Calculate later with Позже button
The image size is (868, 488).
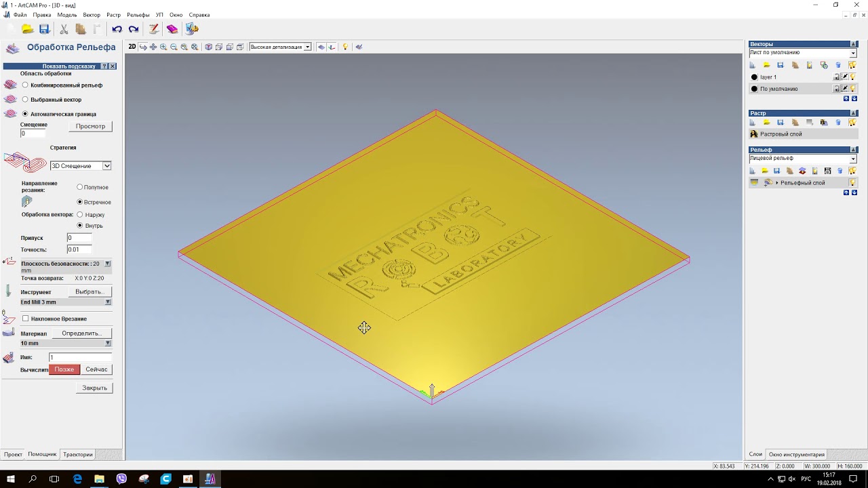coord(64,369)
